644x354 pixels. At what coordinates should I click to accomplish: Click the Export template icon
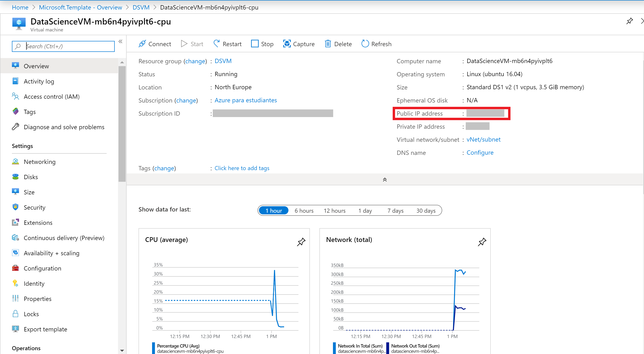[x=15, y=329]
